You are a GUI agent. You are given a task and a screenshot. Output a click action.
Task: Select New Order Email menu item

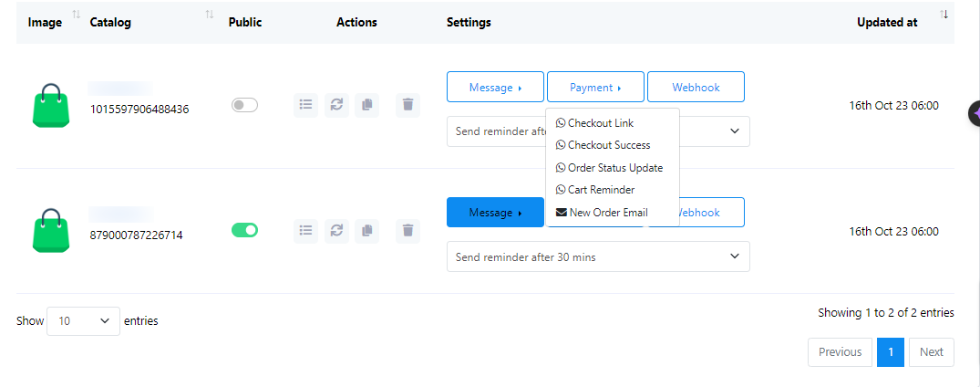coord(607,213)
